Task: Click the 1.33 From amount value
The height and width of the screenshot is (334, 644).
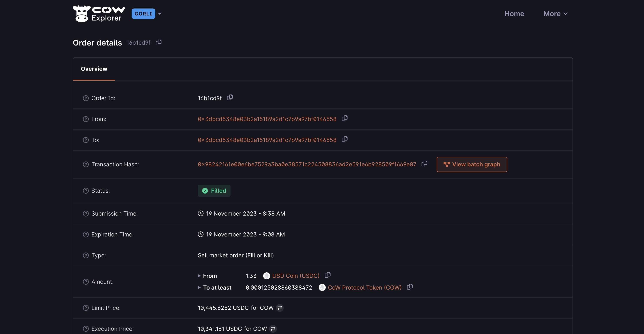Action: pyautogui.click(x=251, y=276)
